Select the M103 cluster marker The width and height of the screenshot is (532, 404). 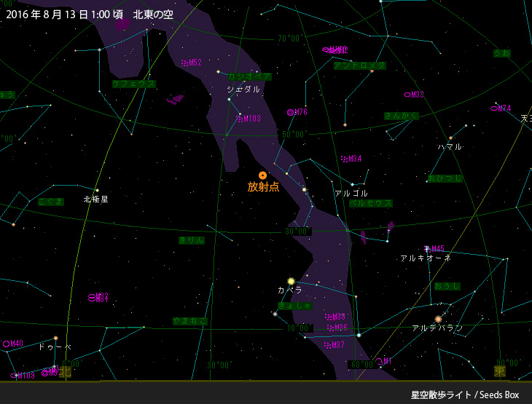tap(249, 119)
